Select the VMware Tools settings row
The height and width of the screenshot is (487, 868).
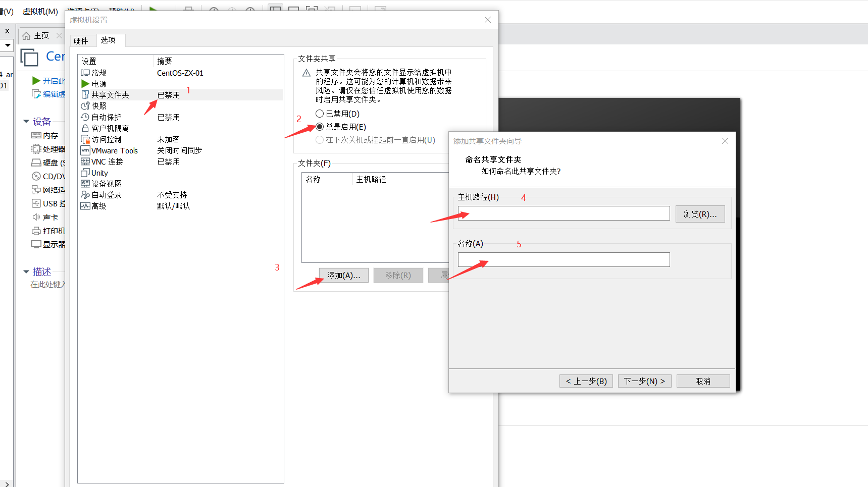181,150
